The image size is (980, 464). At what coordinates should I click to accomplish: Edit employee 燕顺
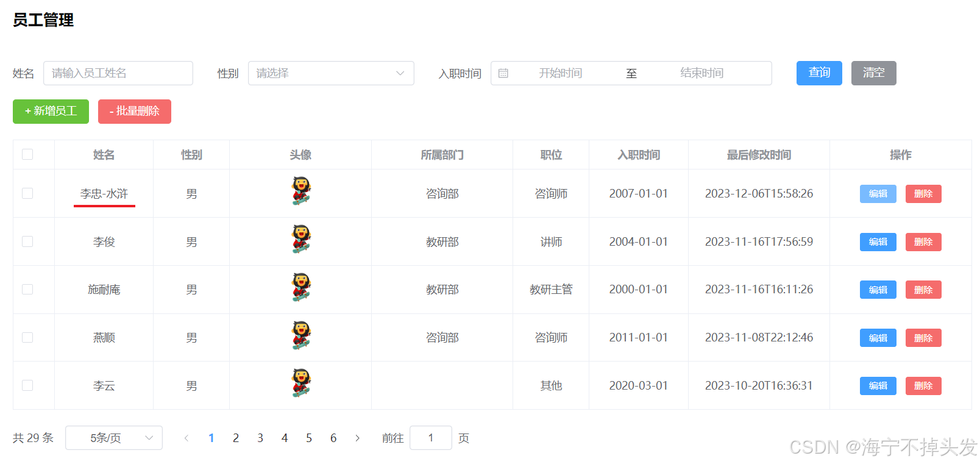878,338
